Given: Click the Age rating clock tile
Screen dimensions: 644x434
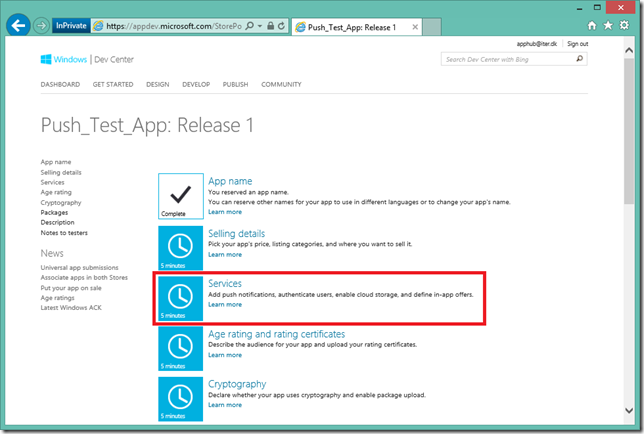Looking at the screenshot, I should coord(181,349).
